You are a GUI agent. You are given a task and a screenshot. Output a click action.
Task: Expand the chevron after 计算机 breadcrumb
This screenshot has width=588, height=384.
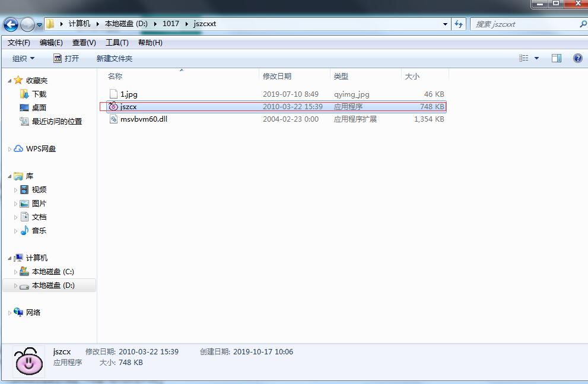[x=97, y=24]
